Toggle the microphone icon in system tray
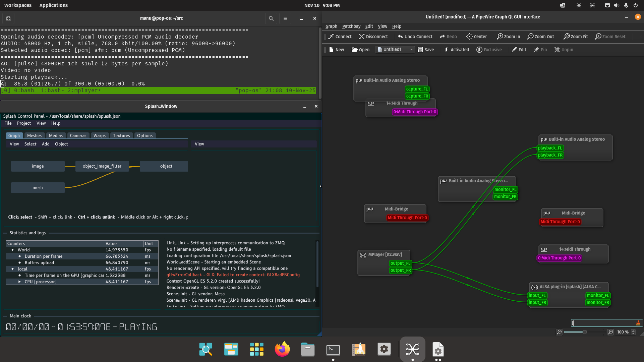Viewport: 644px width, 362px height. (x=626, y=5)
